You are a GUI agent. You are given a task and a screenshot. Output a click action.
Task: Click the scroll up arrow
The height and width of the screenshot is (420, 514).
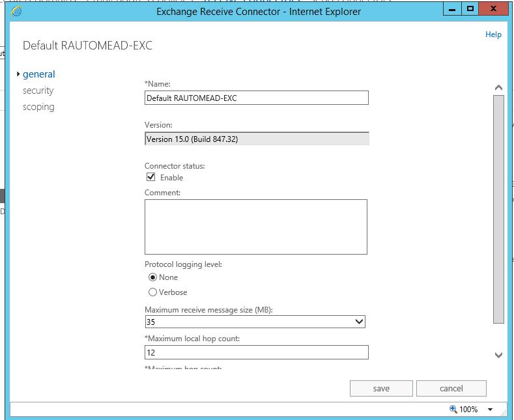498,87
